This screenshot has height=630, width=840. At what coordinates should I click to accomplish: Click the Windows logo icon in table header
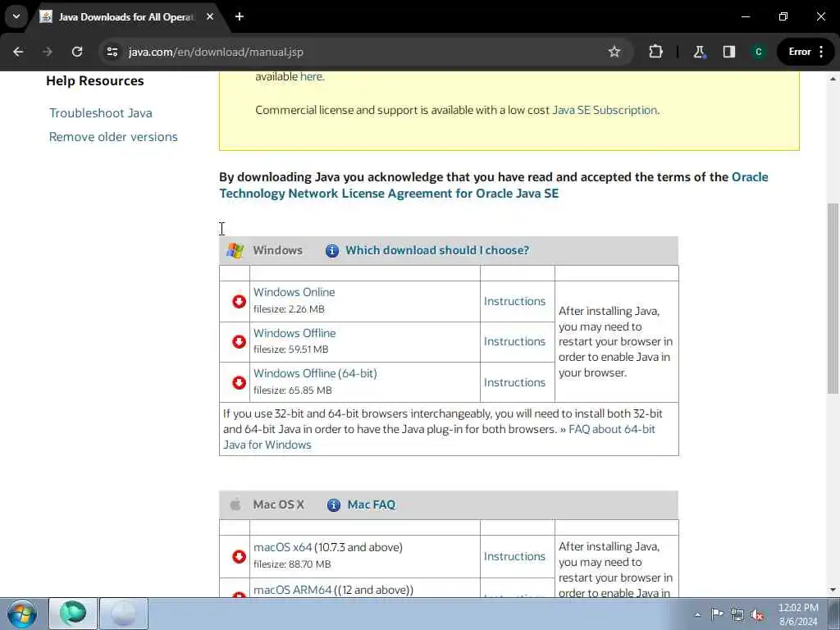click(235, 250)
